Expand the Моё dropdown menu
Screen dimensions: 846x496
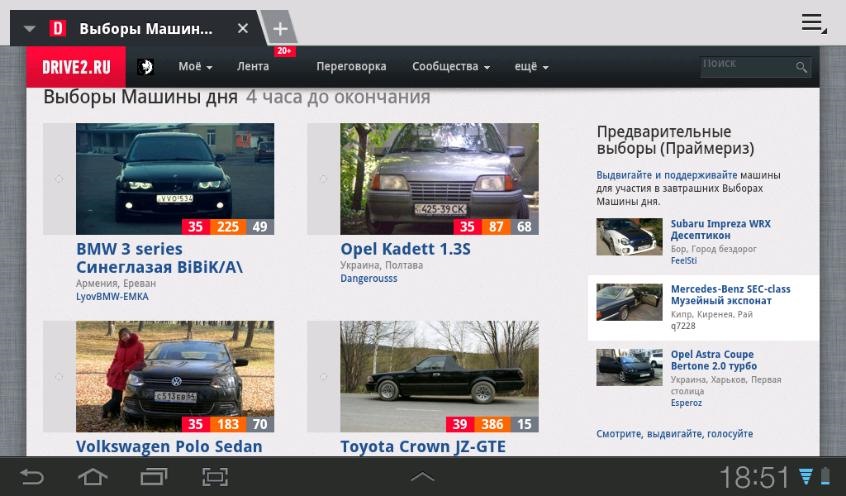point(195,67)
